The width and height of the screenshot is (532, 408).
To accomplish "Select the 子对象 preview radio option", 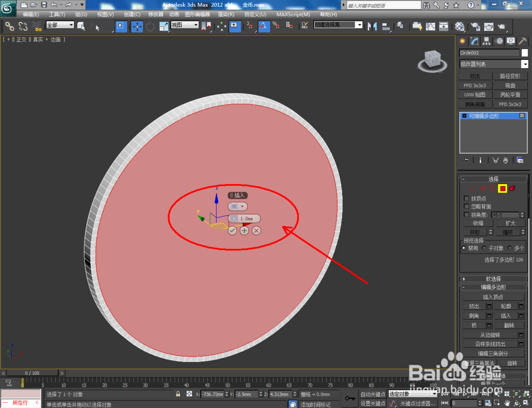I will click(x=484, y=248).
